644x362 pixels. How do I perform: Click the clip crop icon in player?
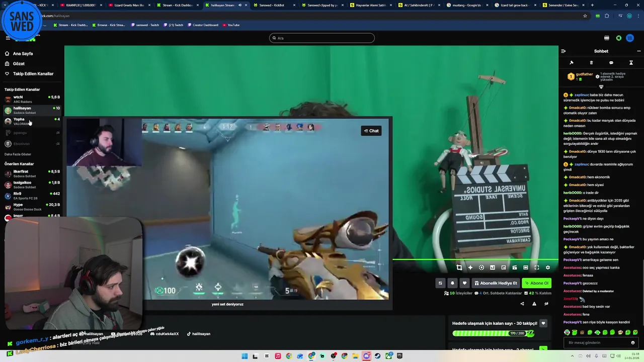(459, 267)
